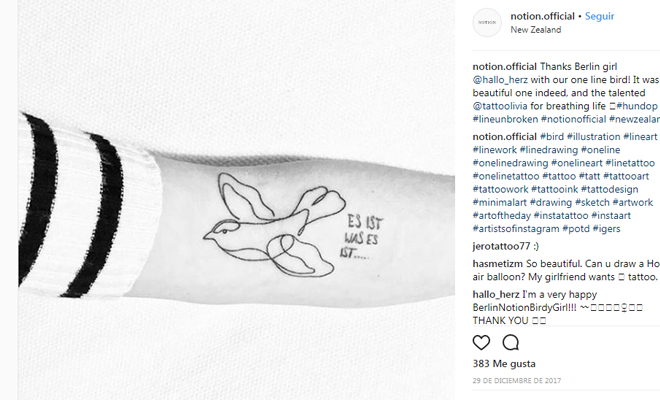660x400 pixels.
Task: Open the #bird hashtag
Action: coord(552,136)
